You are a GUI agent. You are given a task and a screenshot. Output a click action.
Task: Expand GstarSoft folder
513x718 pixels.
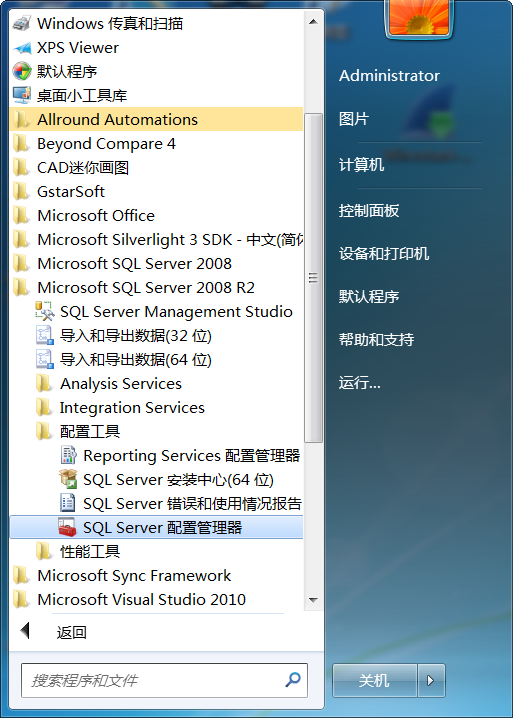pos(156,191)
